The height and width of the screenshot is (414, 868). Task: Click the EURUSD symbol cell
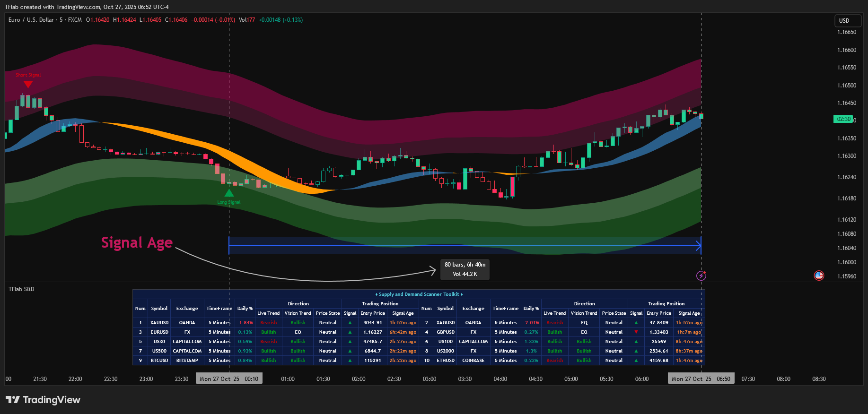pos(159,332)
